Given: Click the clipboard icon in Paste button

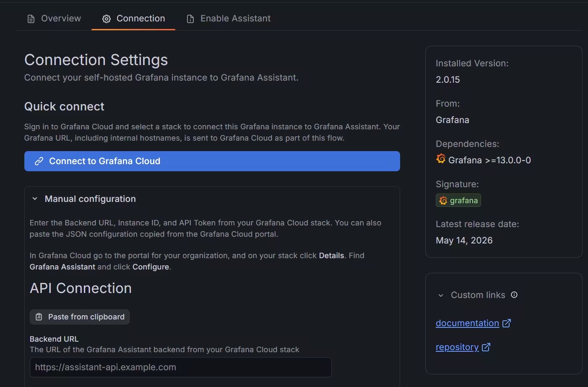Looking at the screenshot, I should click(x=39, y=317).
